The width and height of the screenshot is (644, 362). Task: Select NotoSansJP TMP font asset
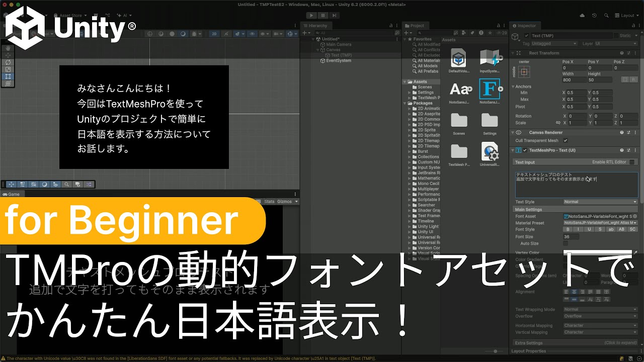(490, 89)
